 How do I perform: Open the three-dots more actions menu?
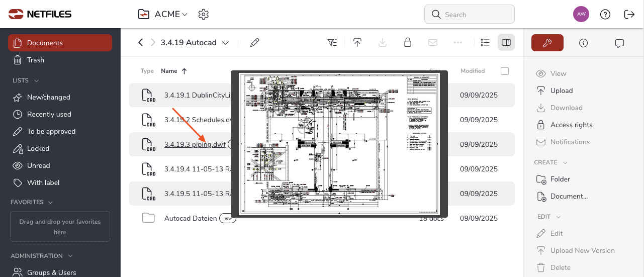pyautogui.click(x=457, y=43)
